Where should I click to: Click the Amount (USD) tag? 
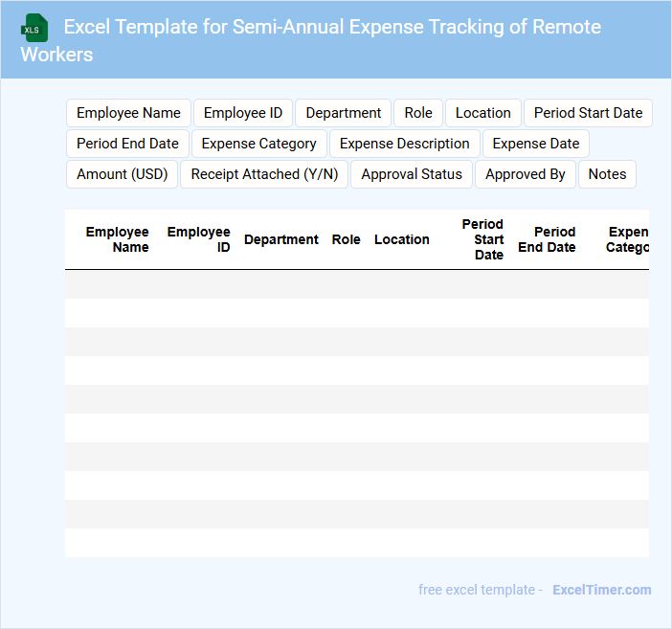click(x=122, y=174)
